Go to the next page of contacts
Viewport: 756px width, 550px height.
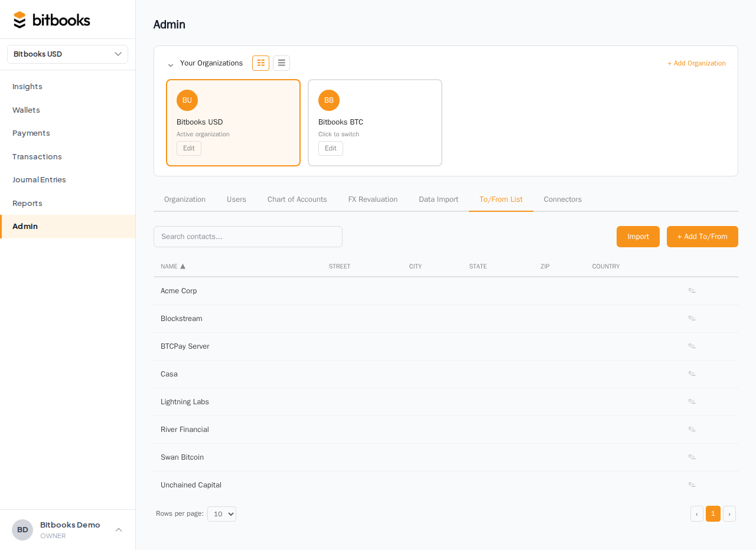pyautogui.click(x=729, y=514)
